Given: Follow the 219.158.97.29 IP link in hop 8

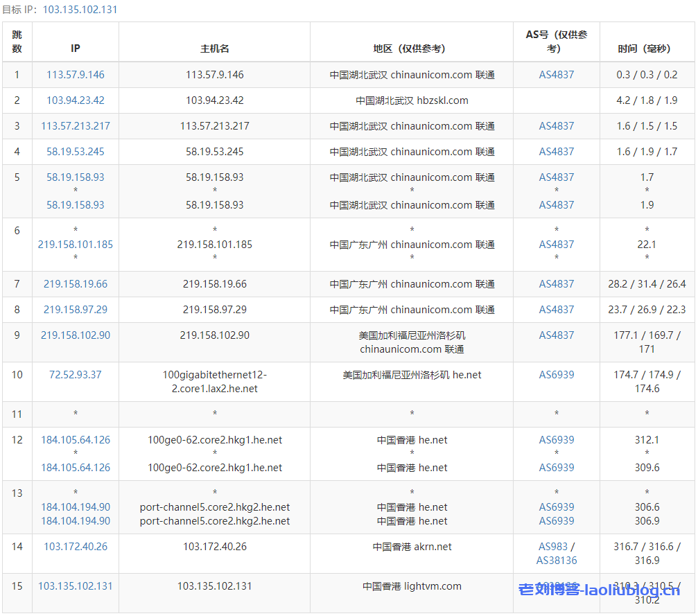Looking at the screenshot, I should point(76,310).
